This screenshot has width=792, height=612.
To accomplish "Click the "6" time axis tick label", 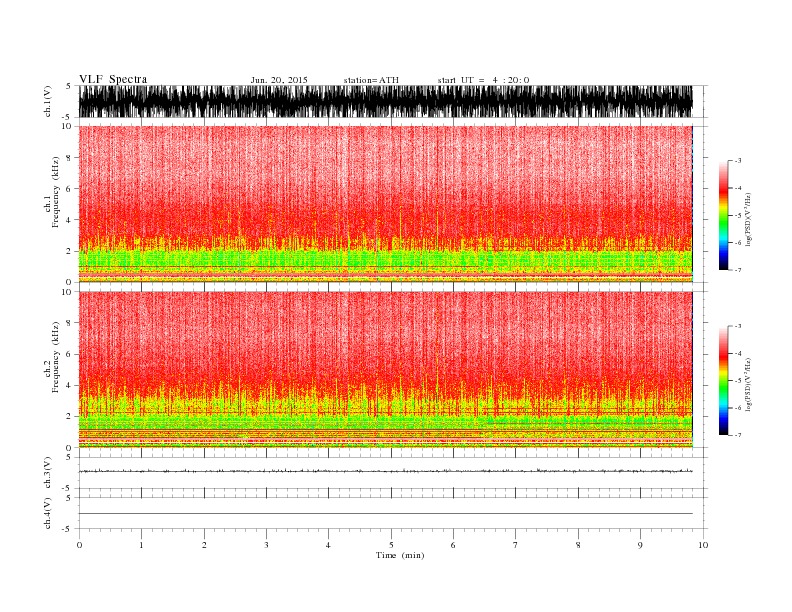I will point(453,545).
